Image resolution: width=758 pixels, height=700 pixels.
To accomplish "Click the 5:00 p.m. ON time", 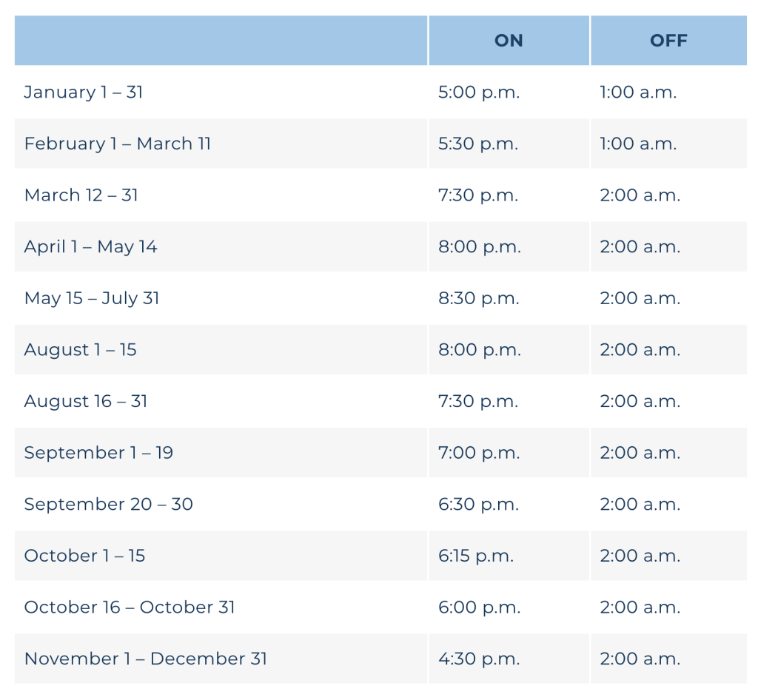I will [479, 92].
